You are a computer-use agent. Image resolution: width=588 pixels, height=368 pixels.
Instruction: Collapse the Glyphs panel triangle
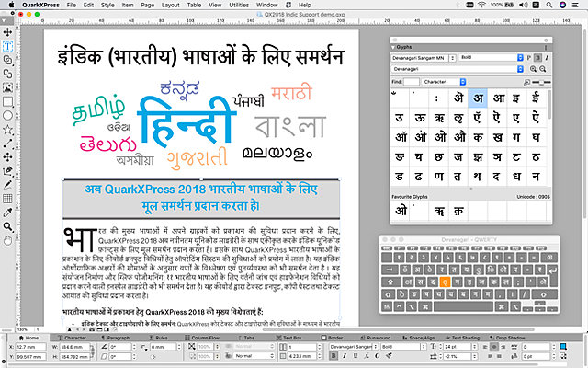coord(393,48)
